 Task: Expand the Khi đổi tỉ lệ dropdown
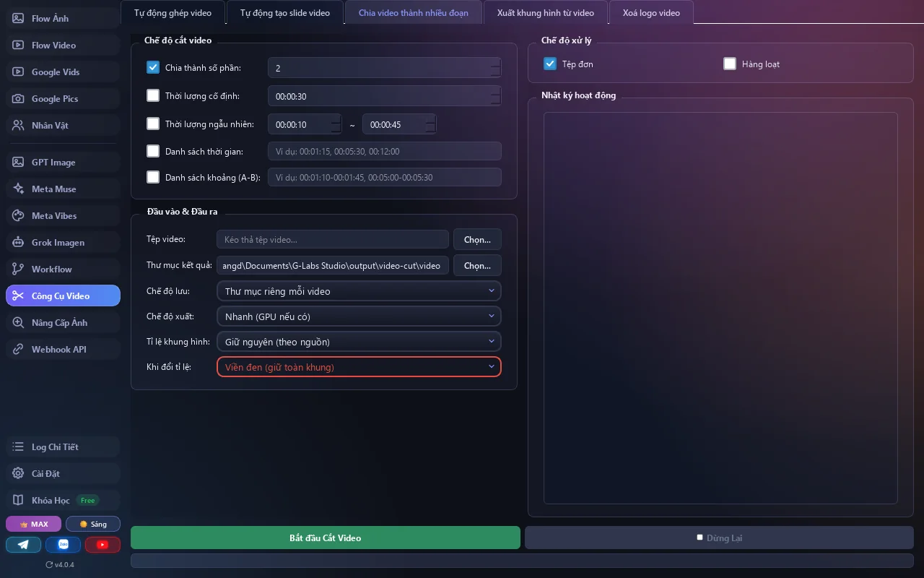359,367
